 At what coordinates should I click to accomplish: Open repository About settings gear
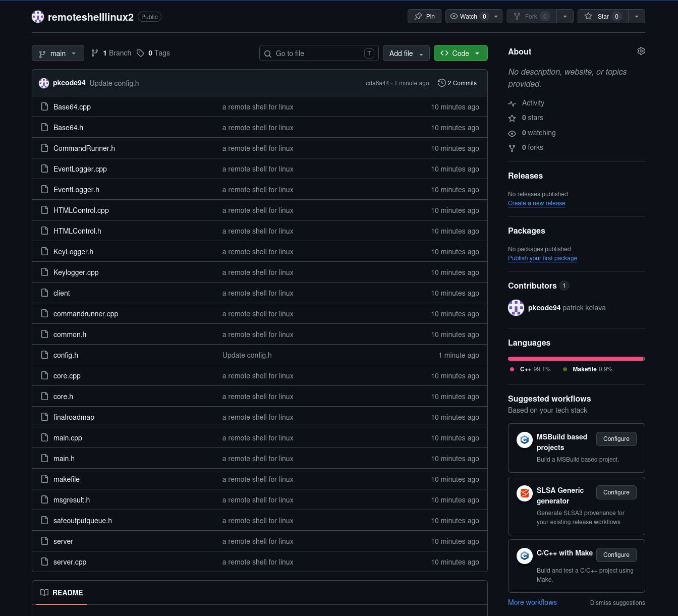coord(641,51)
